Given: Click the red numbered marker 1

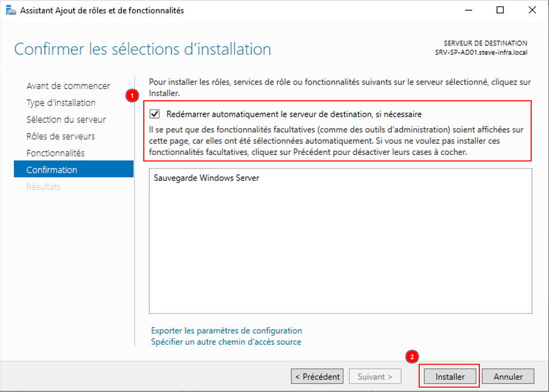Looking at the screenshot, I should click(x=131, y=96).
